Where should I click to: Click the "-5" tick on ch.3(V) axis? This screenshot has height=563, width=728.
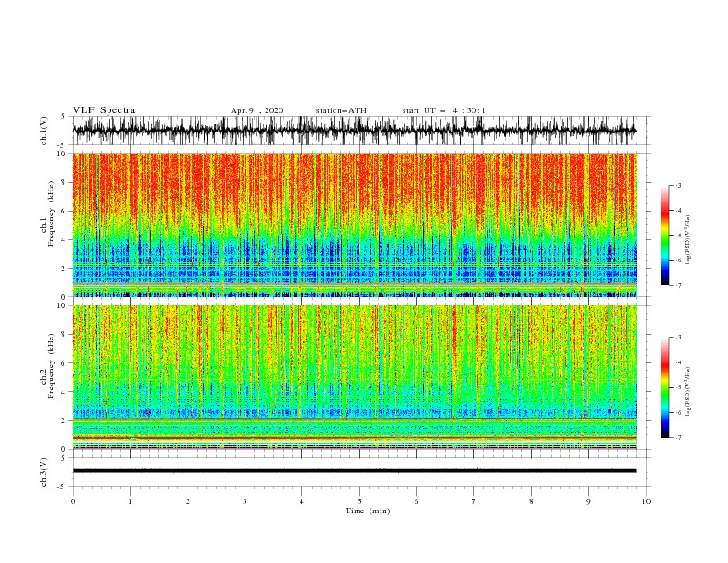pos(63,487)
